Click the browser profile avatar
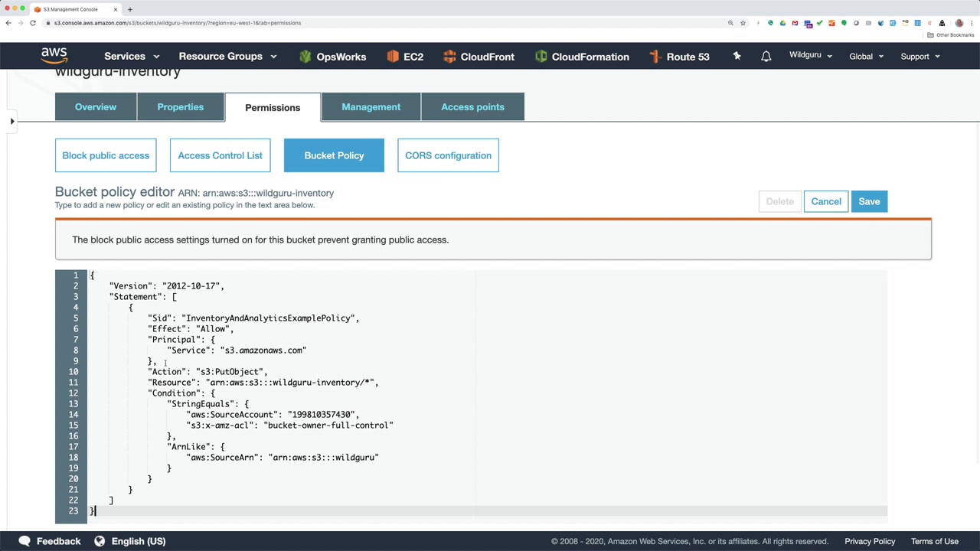The width and height of the screenshot is (980, 551). tap(959, 23)
